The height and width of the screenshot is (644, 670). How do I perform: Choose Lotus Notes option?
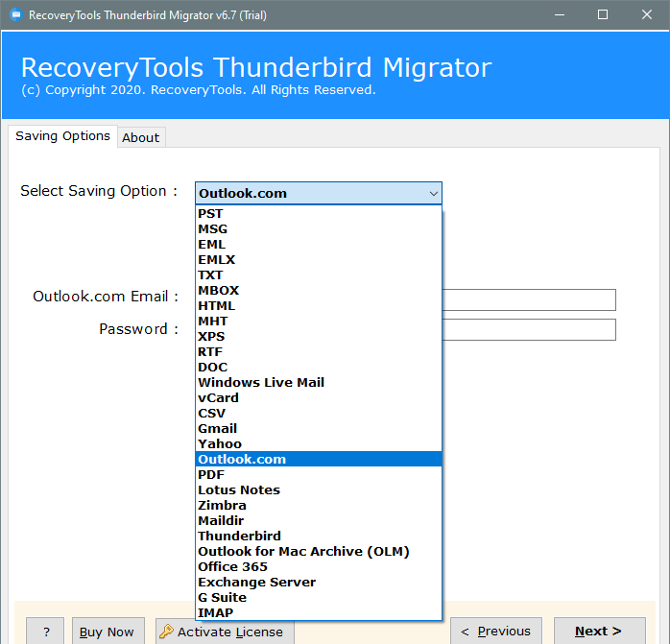[x=319, y=490]
